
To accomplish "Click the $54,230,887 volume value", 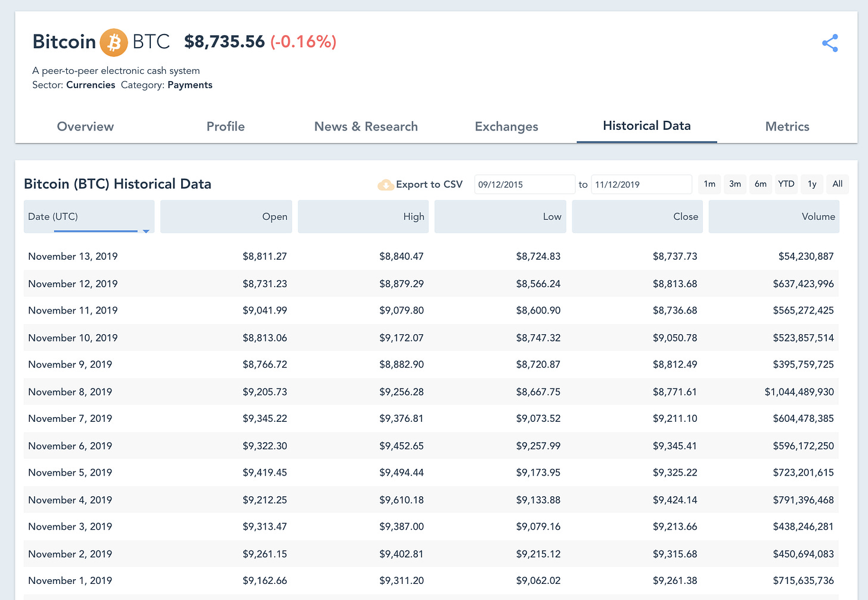I will click(x=806, y=256).
